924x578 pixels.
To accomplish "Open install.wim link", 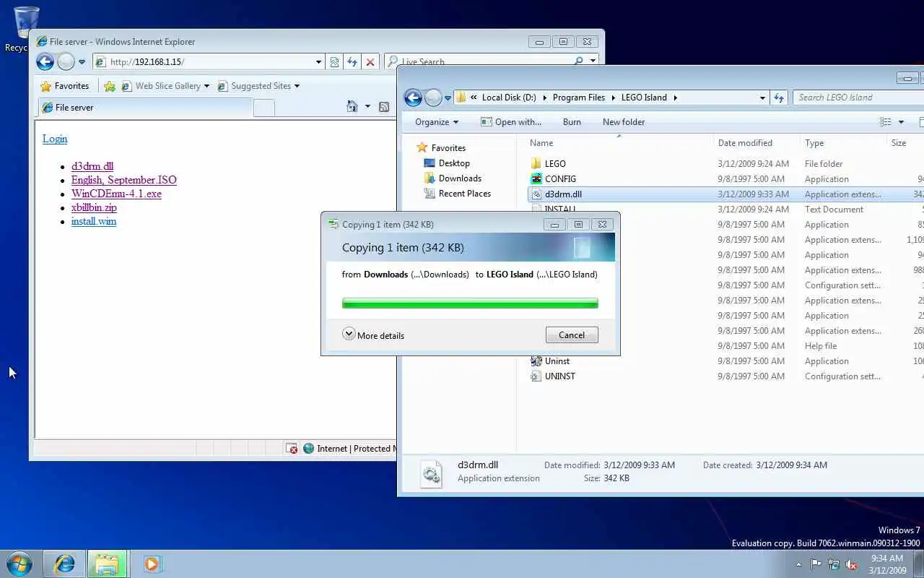I will 94,221.
